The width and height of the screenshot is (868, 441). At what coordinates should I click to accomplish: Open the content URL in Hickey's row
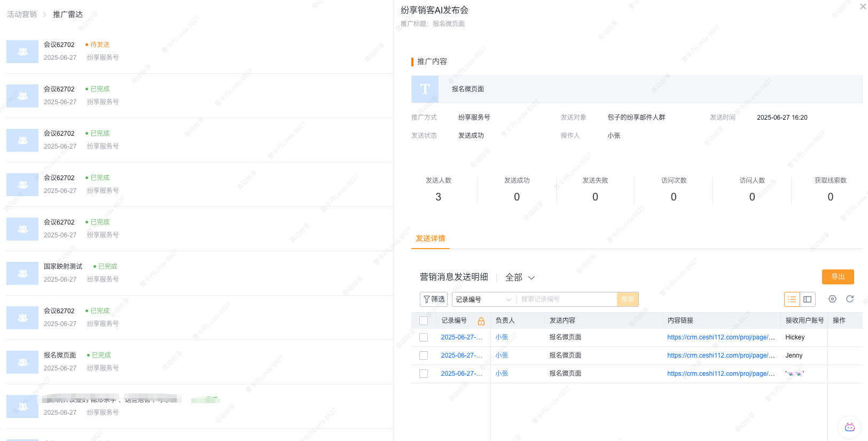pos(721,337)
